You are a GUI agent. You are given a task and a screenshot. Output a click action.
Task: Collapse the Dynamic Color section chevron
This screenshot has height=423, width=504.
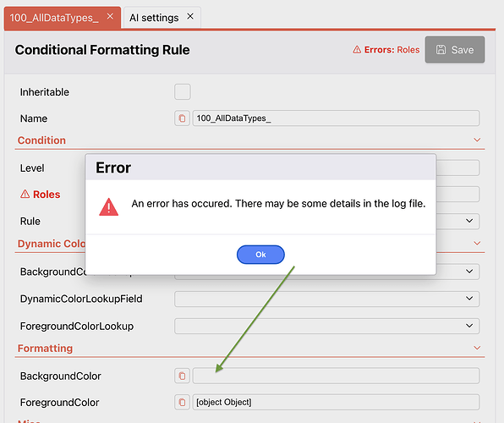pyautogui.click(x=477, y=243)
